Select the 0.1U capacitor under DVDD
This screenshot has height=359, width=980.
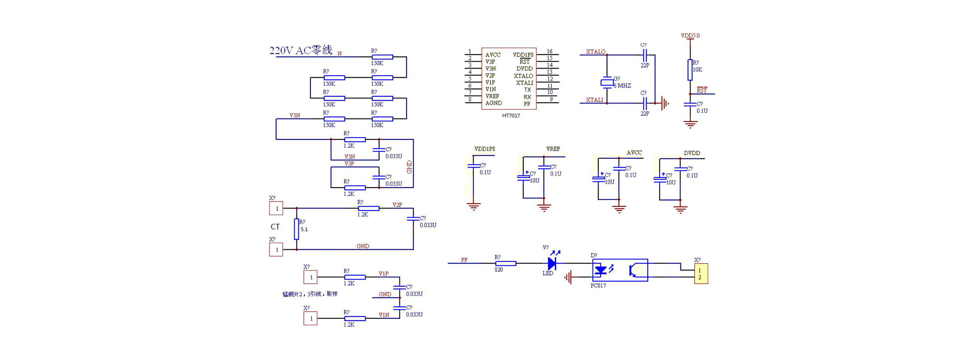pyautogui.click(x=680, y=169)
